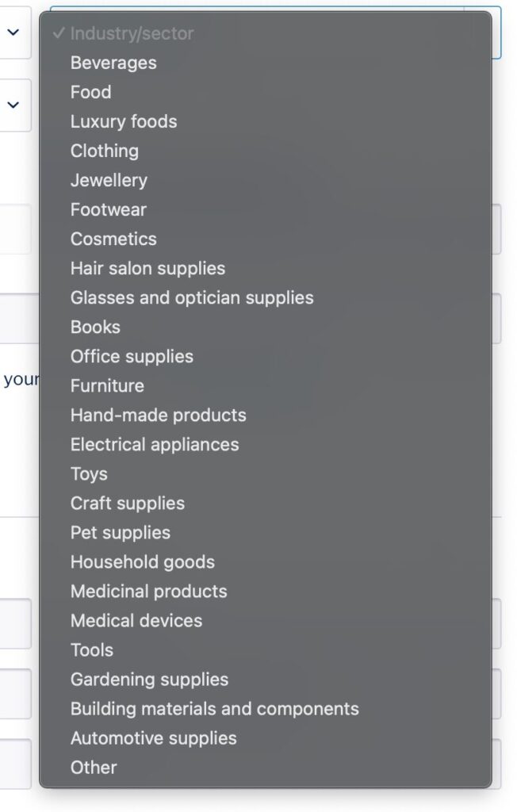Viewport: 517px width, 812px height.
Task: Pick the Books option
Action: (95, 327)
